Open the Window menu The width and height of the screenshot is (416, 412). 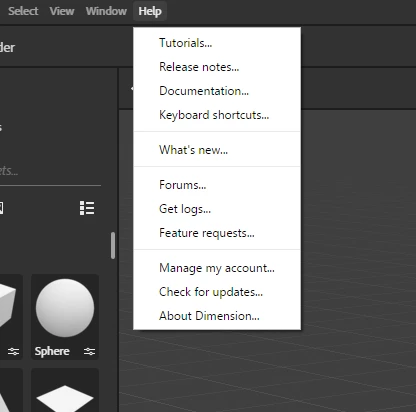106,11
